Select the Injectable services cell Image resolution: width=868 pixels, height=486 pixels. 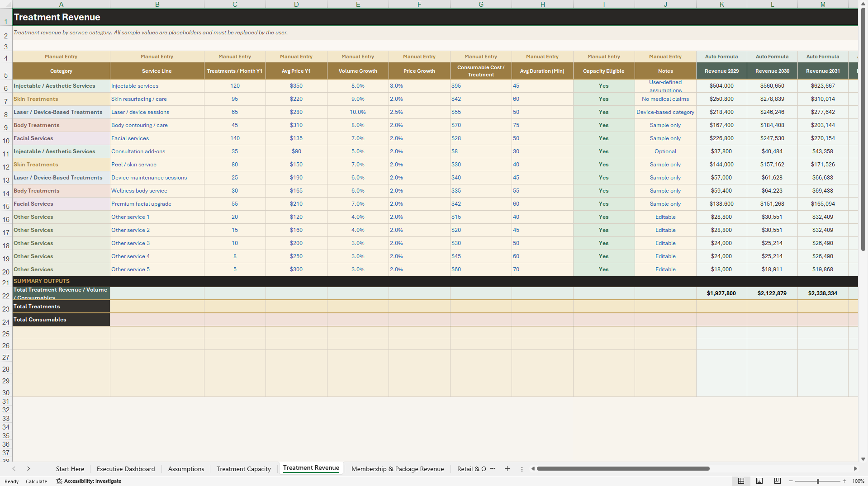pos(157,86)
